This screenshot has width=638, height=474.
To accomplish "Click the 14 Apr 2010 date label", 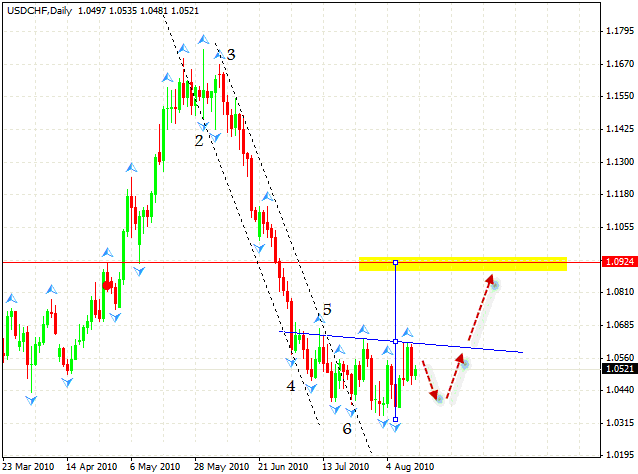I will 92,466.
